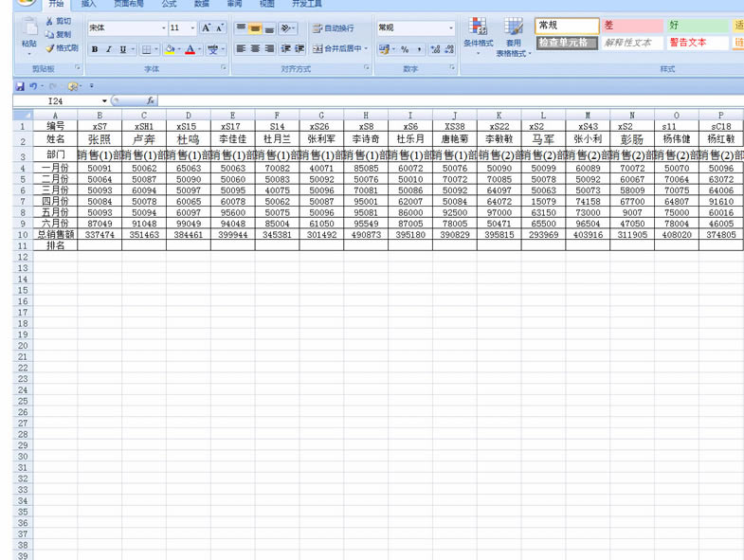Toggle center horizontal alignment
Screen dimensions: 744x560
[255, 48]
